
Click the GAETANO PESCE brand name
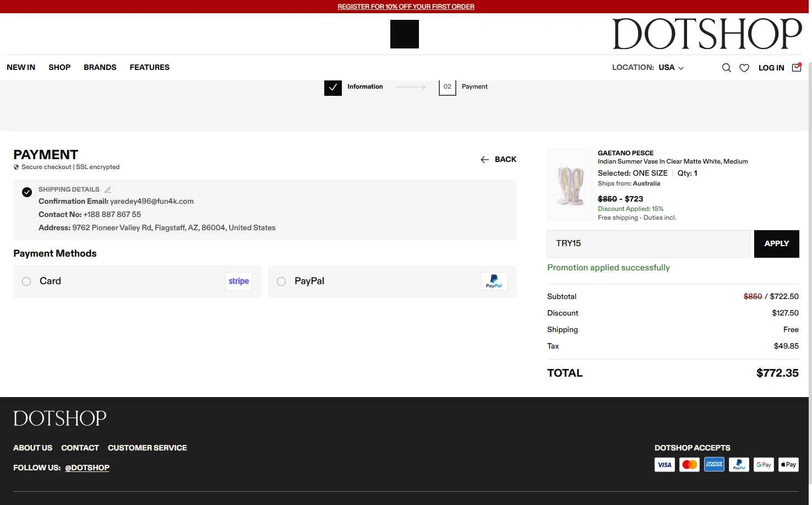tap(626, 153)
